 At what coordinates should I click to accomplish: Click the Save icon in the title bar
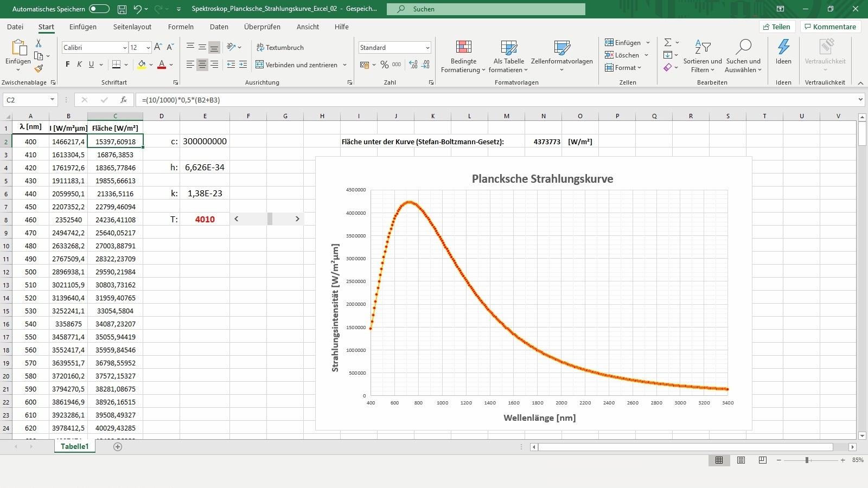click(x=122, y=9)
